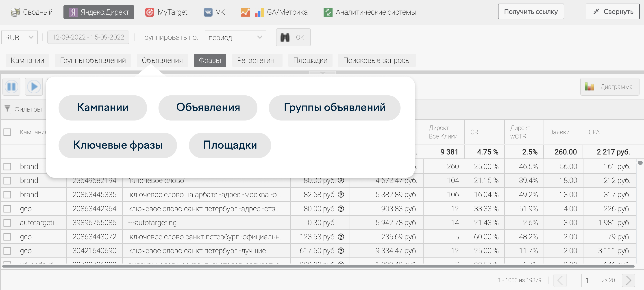Open the Сводный tab

coord(32,12)
